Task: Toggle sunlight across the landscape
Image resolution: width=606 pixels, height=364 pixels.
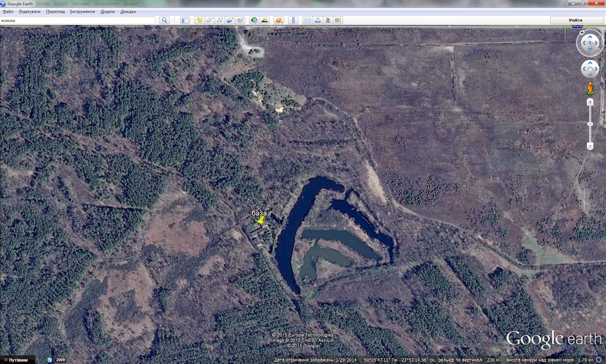Action: click(x=264, y=20)
